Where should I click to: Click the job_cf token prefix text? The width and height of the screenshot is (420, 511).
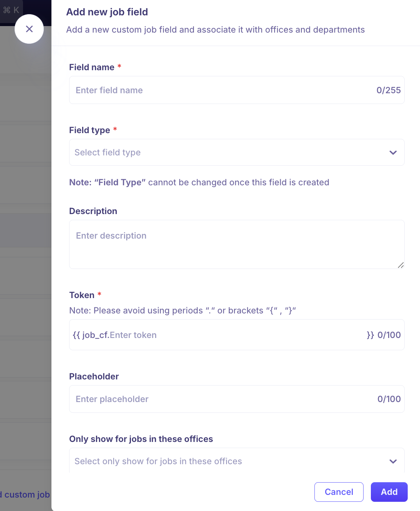pos(91,335)
